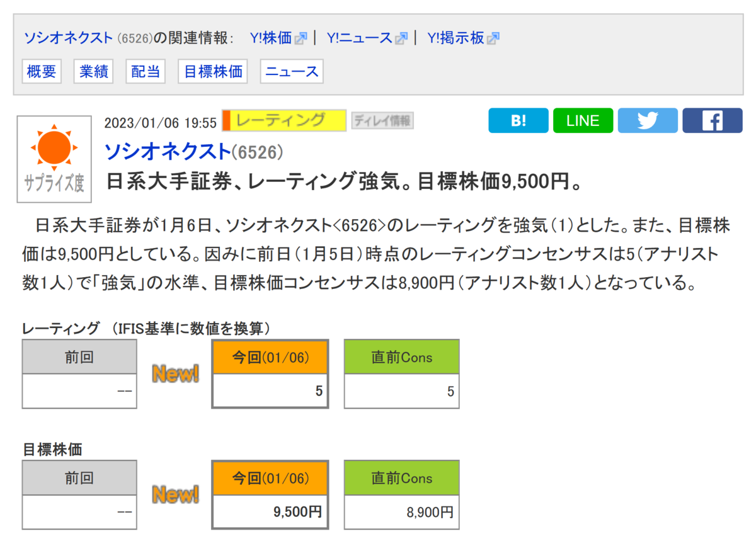756x539 pixels.
Task: Share via Hatena Bookmark B! button
Action: (518, 120)
